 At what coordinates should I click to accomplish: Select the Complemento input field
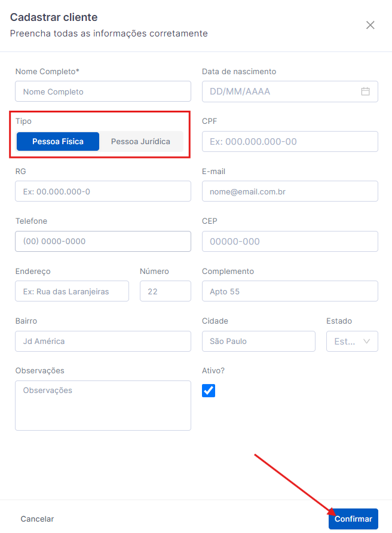[x=290, y=291]
